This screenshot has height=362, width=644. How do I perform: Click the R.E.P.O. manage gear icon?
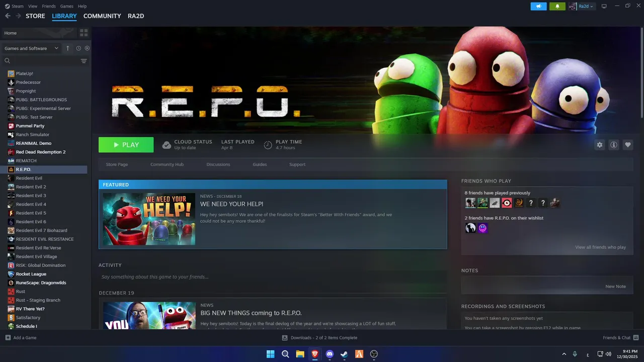(599, 145)
